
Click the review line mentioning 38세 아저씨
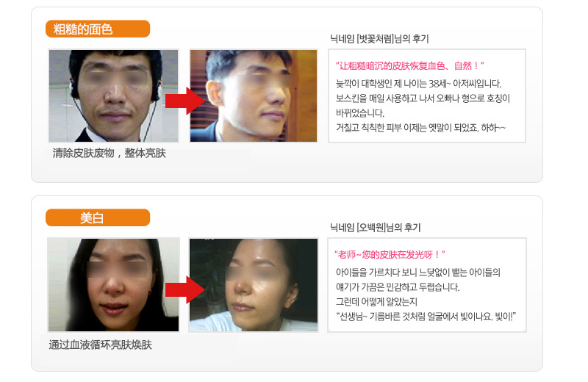418,84
